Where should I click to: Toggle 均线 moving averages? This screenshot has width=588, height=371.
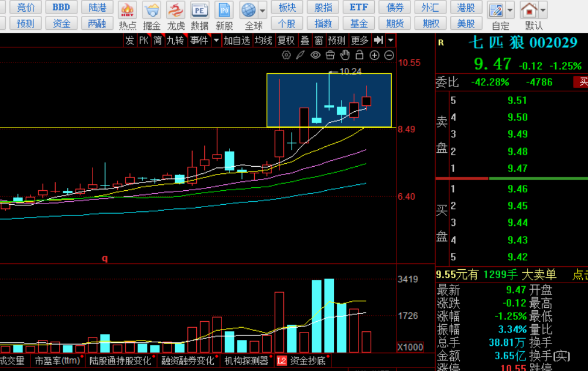point(263,40)
